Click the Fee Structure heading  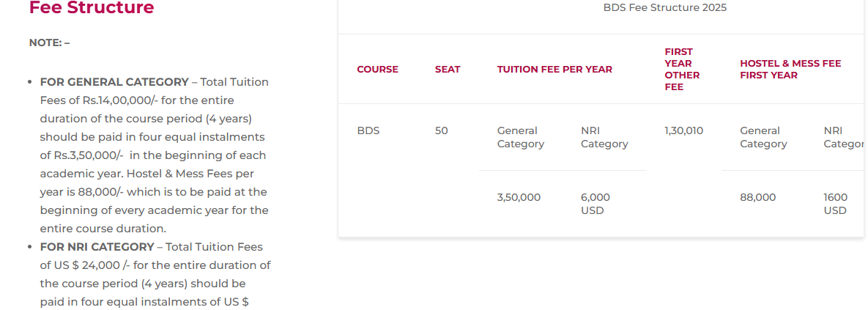[x=92, y=8]
